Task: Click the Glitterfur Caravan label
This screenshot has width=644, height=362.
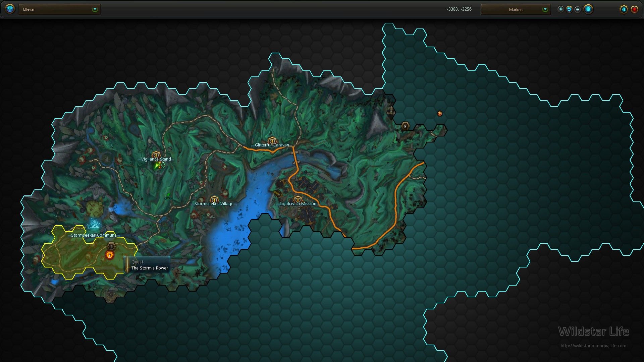Action: pos(272,145)
